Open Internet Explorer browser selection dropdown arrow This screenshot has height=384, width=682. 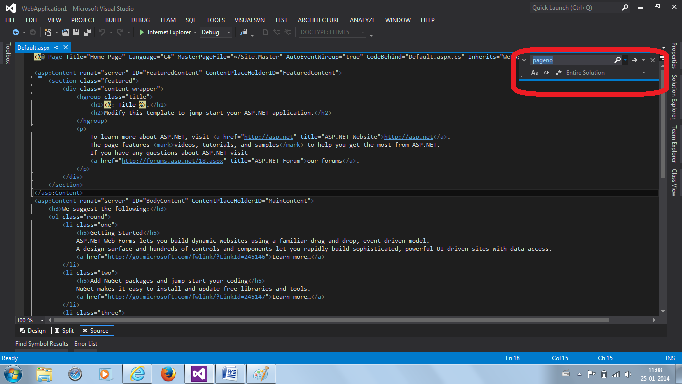click(x=195, y=32)
